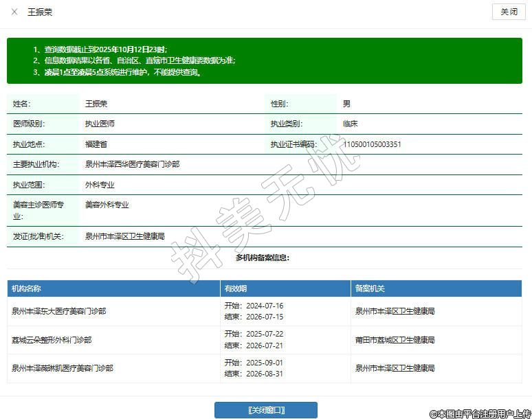532x419 pixels.
Task: Click the X icon beside the title 王振荣
Action: (14, 12)
